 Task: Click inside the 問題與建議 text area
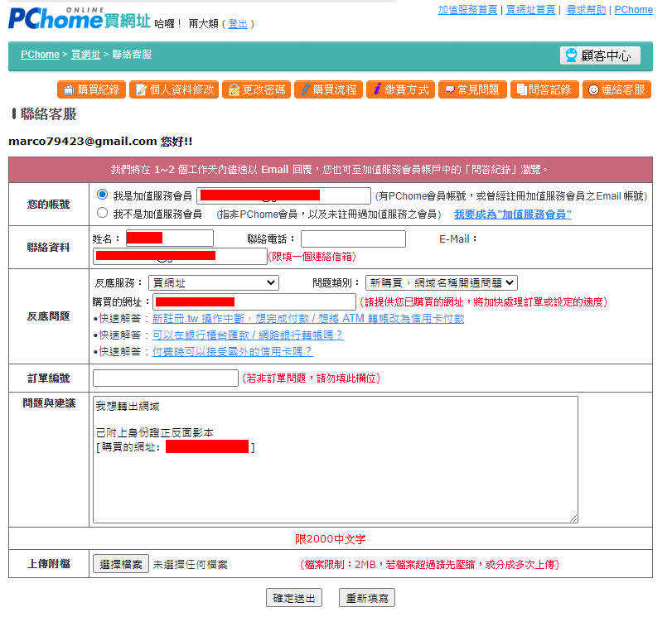pyautogui.click(x=335, y=460)
